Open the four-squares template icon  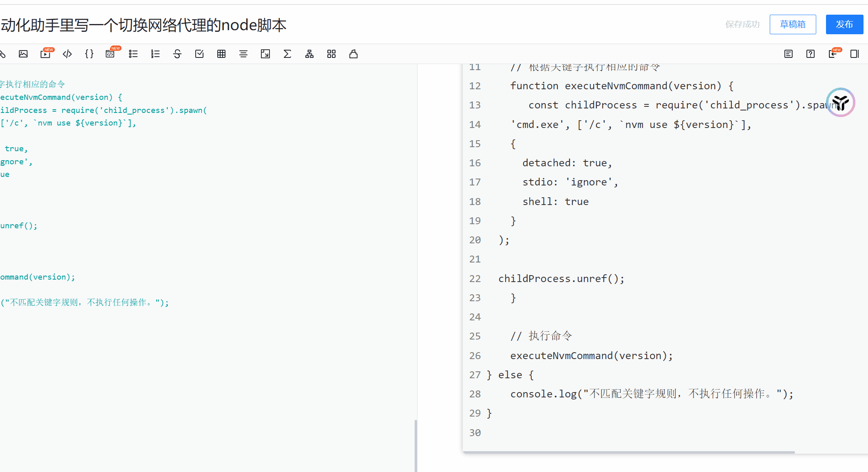[331, 54]
